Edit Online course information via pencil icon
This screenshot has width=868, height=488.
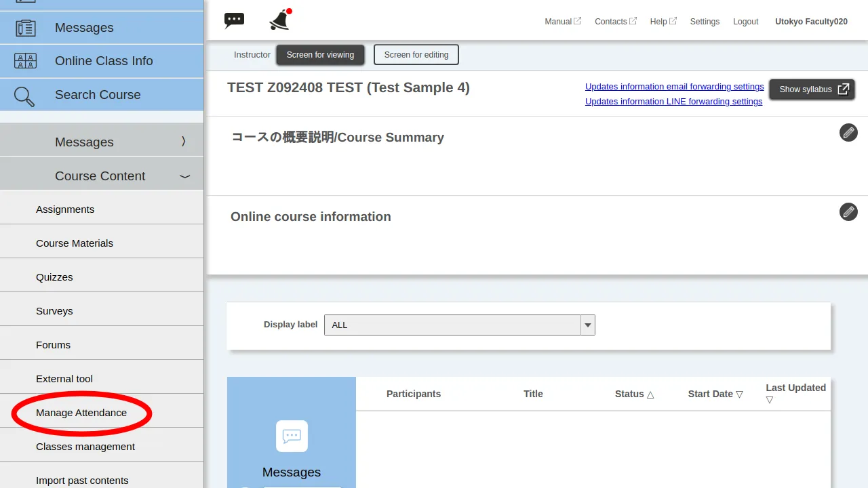click(x=848, y=211)
